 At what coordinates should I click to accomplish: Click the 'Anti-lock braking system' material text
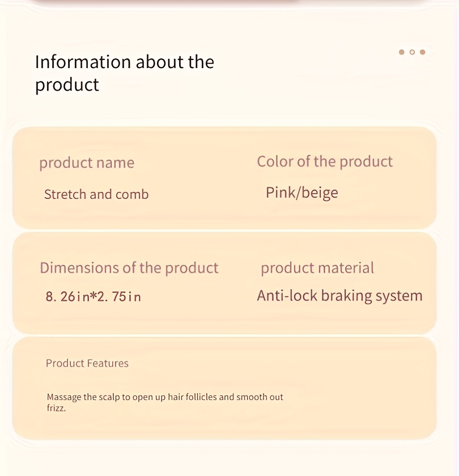click(x=339, y=296)
